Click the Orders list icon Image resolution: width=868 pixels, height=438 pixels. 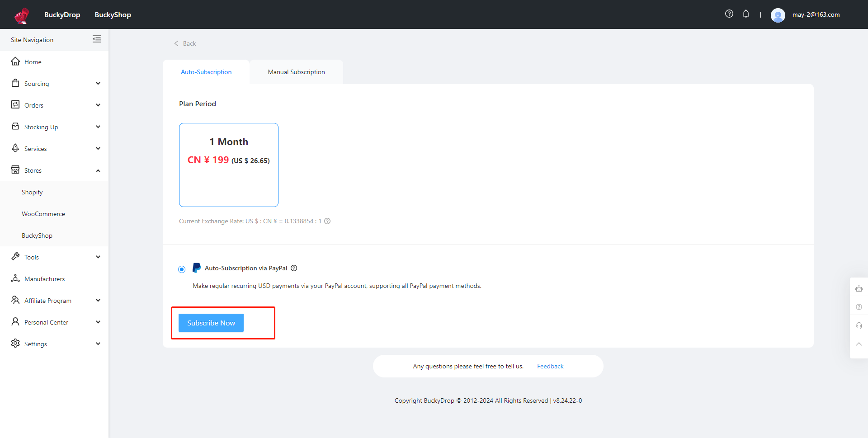pos(15,105)
